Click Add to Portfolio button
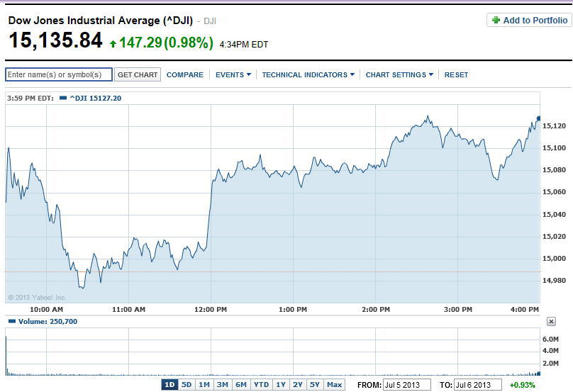 pos(529,20)
